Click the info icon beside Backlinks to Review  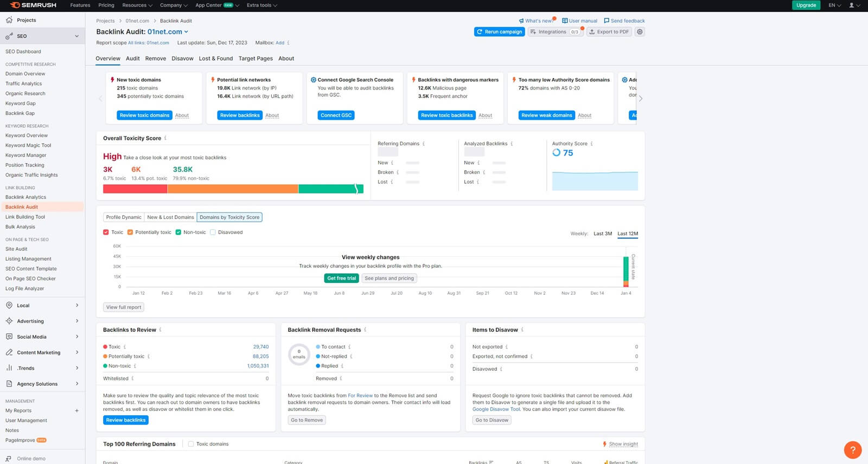[x=160, y=330]
